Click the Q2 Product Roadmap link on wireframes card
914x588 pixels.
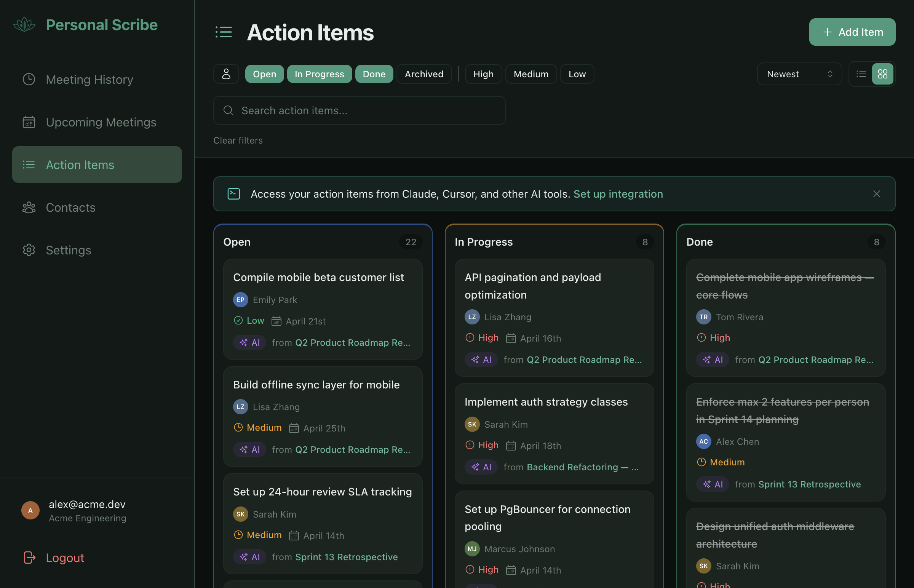(815, 360)
